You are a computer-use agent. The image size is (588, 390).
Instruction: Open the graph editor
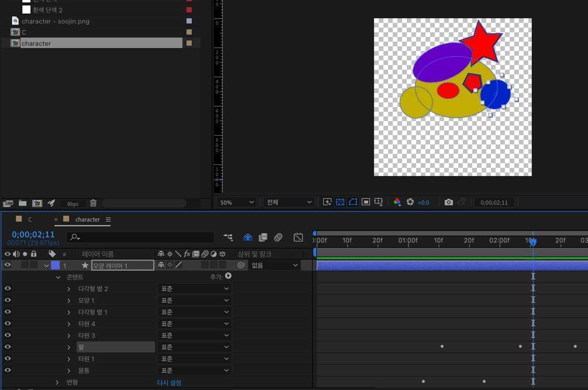[x=298, y=237]
